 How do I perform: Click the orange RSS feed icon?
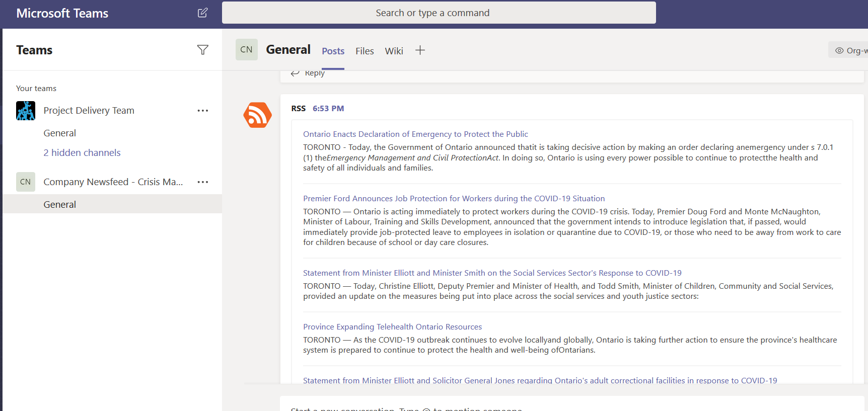257,115
